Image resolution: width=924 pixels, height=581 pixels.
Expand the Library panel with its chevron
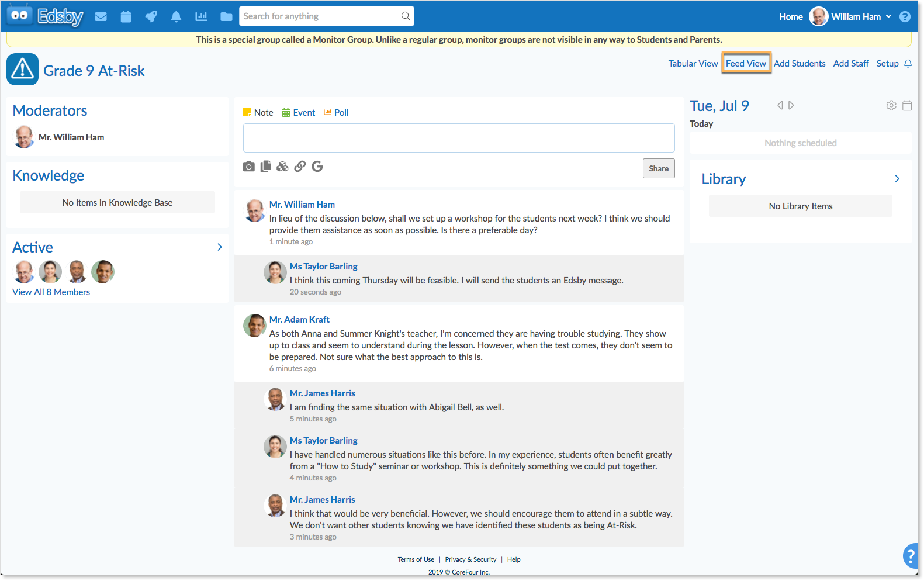[x=897, y=179]
